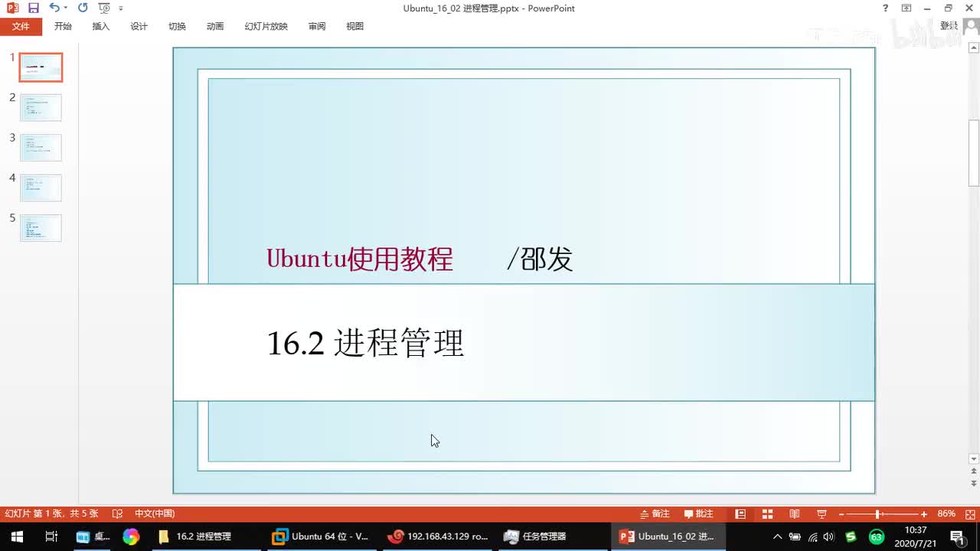The height and width of the screenshot is (551, 980).
Task: Click the vertical scrollbar thumb of slide pane
Action: point(974,153)
